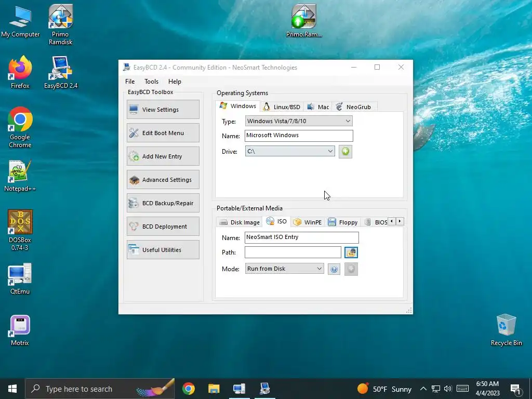Open Advanced Settings panel
This screenshot has width=532, height=399.
point(163,179)
